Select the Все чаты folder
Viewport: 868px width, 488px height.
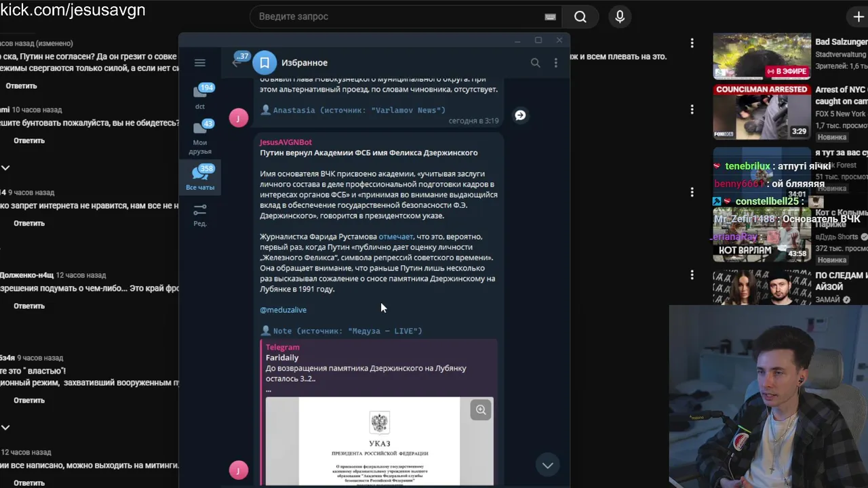pos(200,178)
